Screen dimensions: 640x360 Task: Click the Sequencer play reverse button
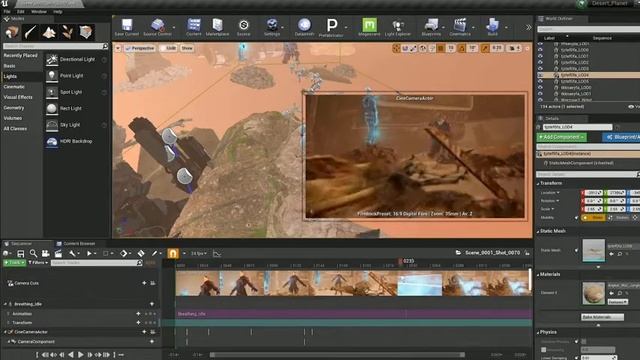(71, 355)
